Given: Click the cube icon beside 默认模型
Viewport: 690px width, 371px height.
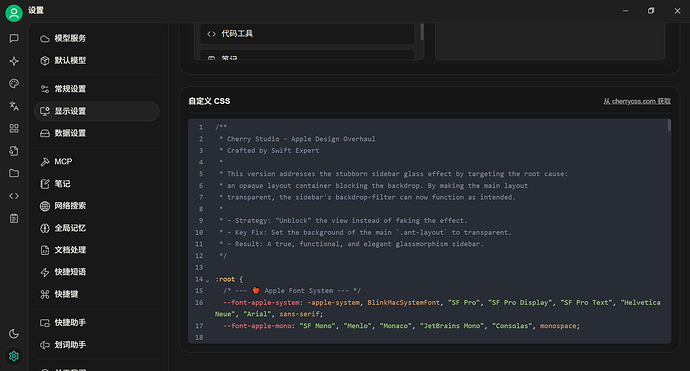Looking at the screenshot, I should point(45,61).
